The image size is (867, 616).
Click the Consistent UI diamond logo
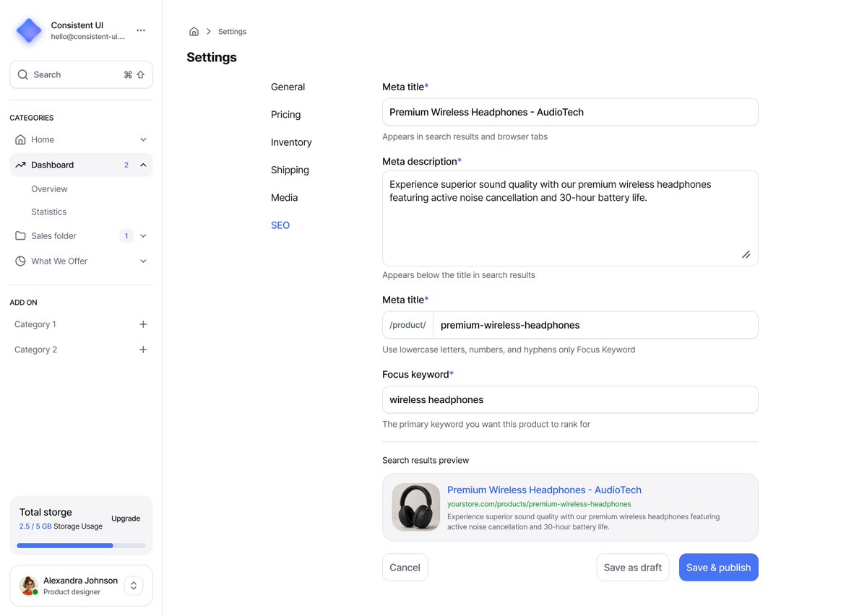(29, 30)
